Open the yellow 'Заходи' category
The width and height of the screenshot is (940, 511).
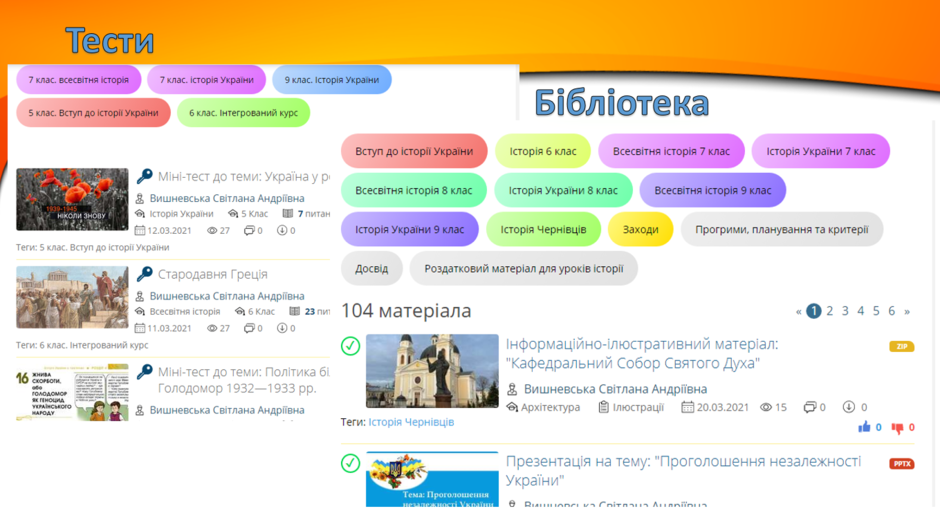pyautogui.click(x=640, y=229)
